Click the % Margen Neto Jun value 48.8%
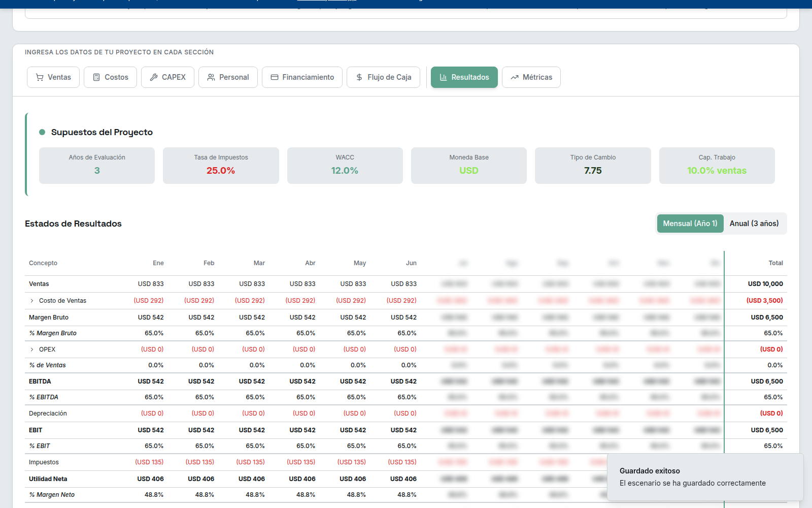This screenshot has height=508, width=812. [407, 495]
